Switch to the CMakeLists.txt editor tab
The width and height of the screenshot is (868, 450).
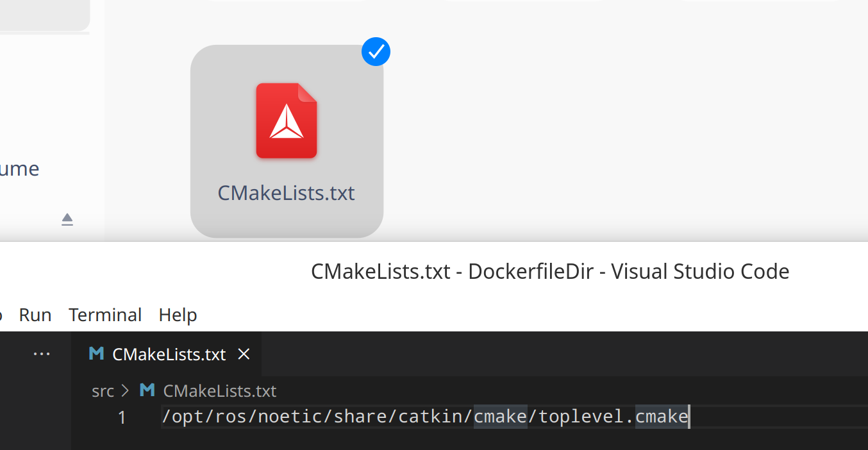point(169,354)
